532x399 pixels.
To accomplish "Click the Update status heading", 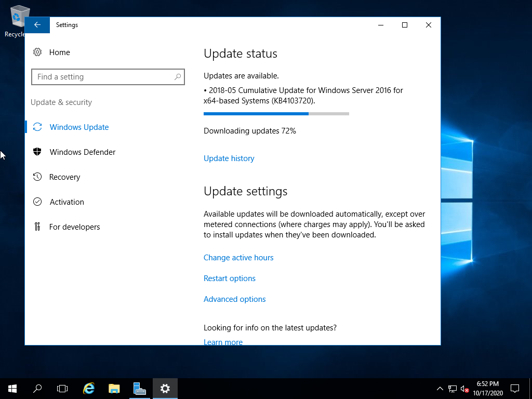I will click(240, 54).
